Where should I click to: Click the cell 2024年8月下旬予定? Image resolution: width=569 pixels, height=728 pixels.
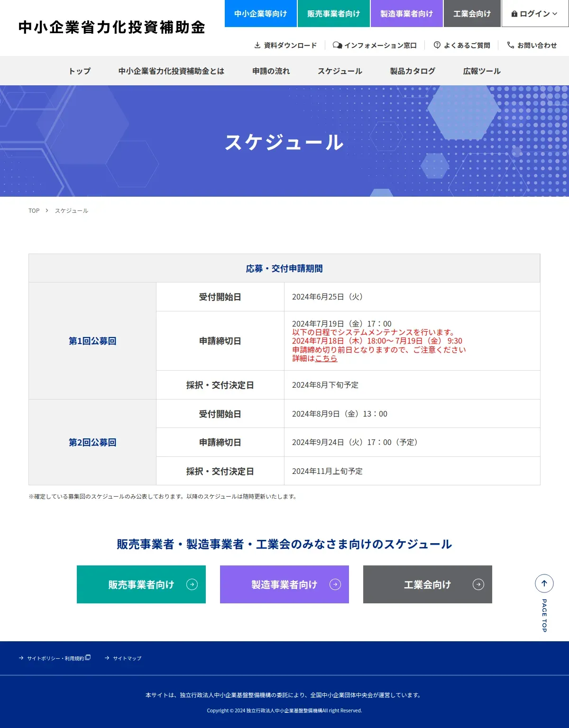pos(412,385)
